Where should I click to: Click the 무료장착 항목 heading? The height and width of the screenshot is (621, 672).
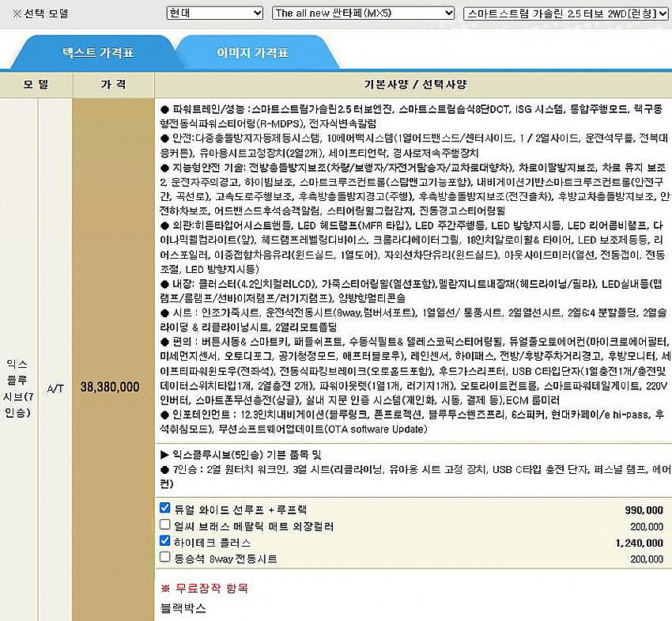pyautogui.click(x=210, y=589)
